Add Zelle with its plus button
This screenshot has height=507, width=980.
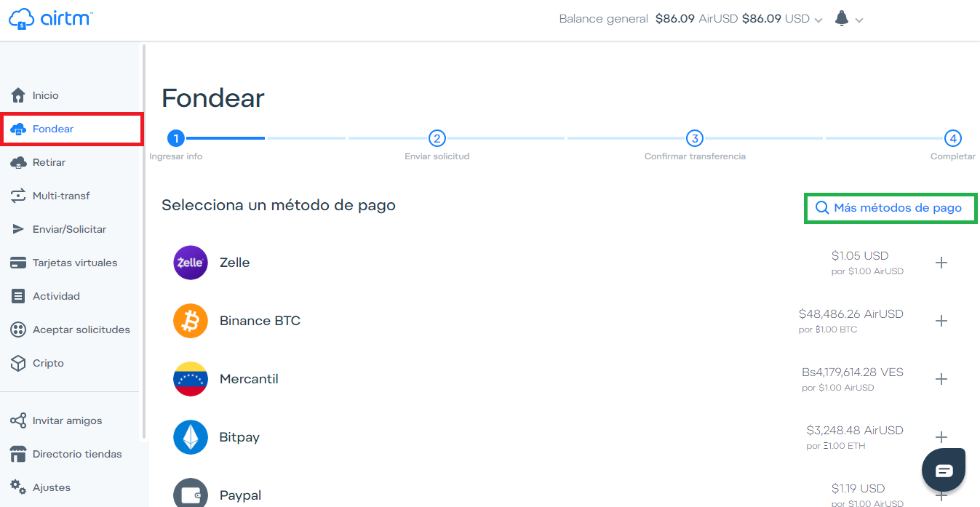941,263
